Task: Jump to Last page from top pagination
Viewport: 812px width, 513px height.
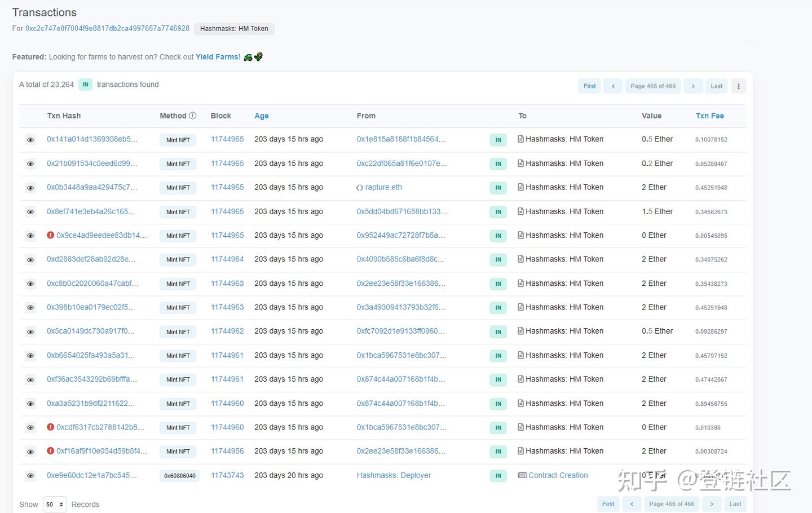Action: click(717, 86)
